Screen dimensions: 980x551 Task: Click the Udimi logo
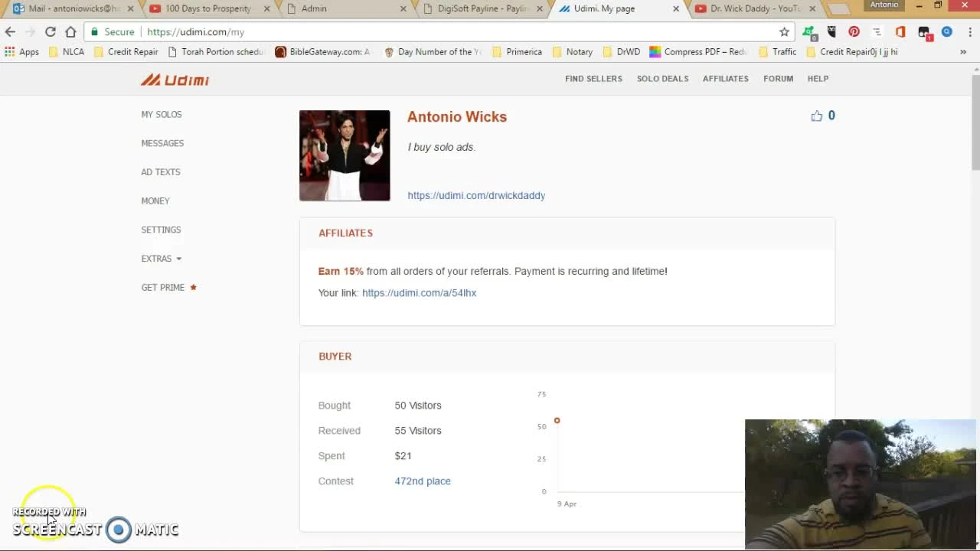coord(175,80)
